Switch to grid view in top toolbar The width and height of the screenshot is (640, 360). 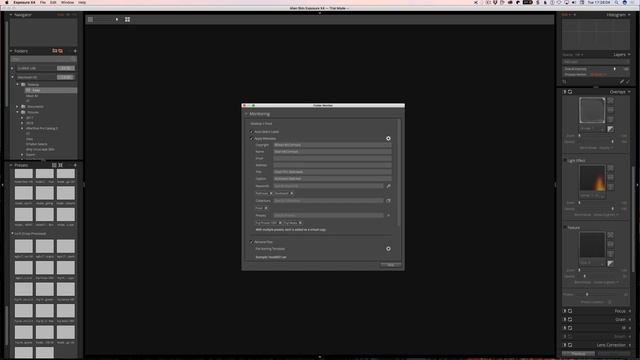click(127, 19)
